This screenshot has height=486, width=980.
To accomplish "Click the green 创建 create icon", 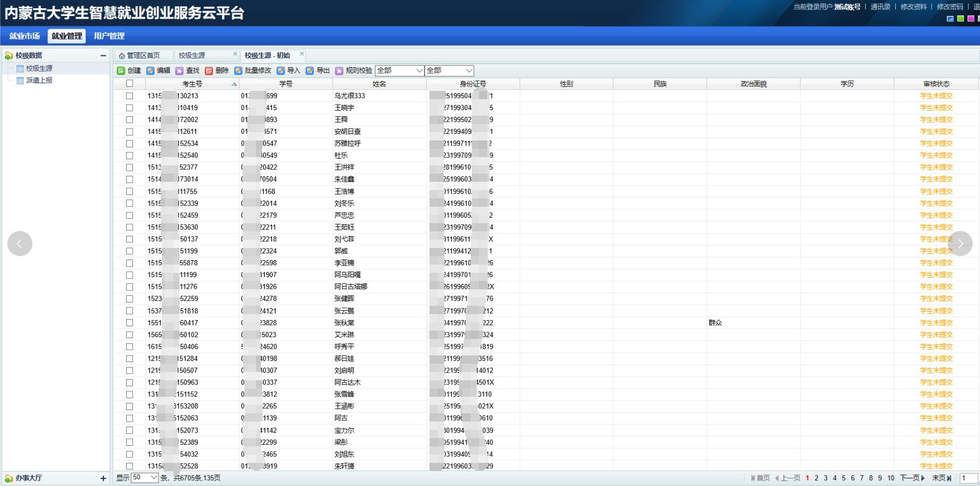I will point(121,71).
